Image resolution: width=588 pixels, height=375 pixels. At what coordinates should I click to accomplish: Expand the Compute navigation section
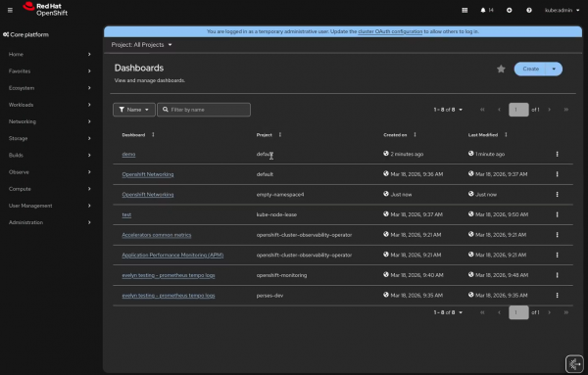tap(50, 189)
